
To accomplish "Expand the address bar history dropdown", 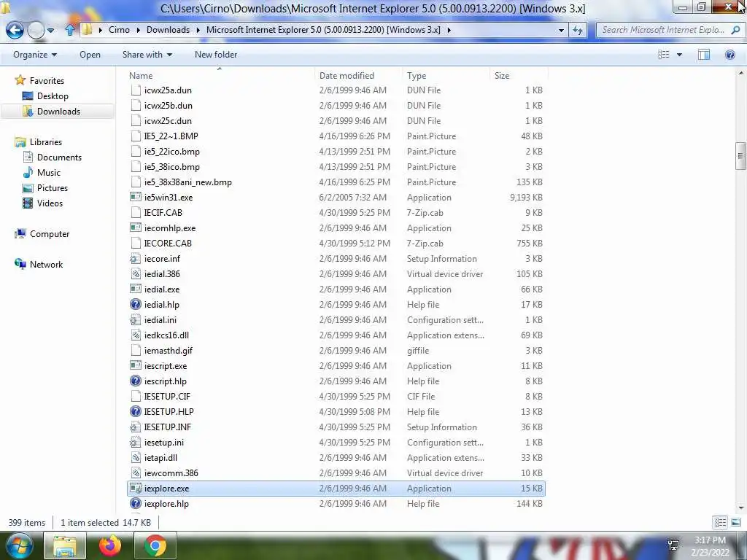I will tap(561, 30).
